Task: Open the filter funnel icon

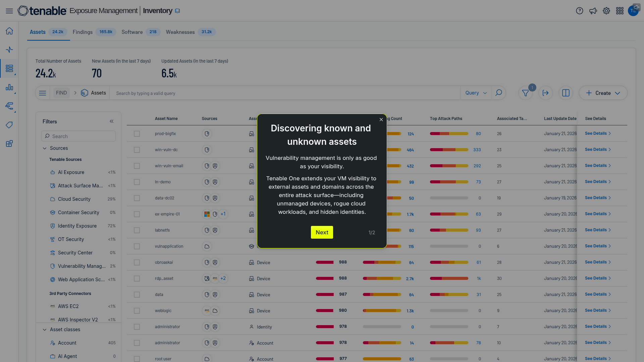Action: click(x=526, y=93)
